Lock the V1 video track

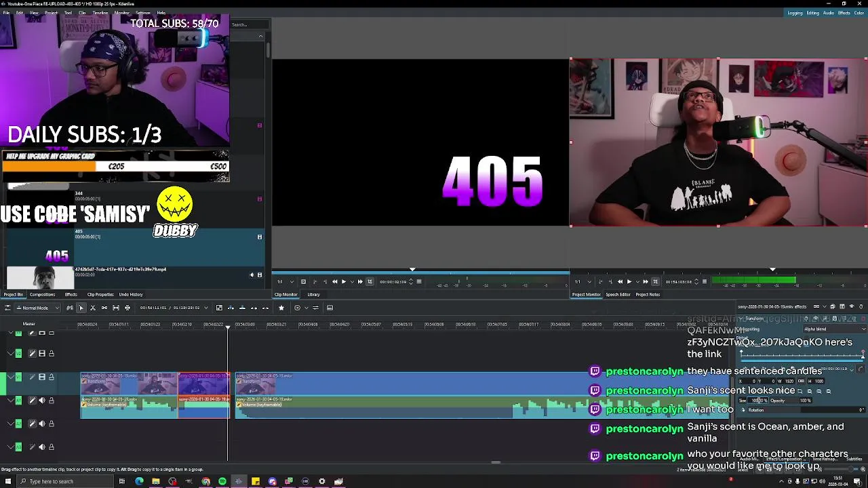point(52,377)
